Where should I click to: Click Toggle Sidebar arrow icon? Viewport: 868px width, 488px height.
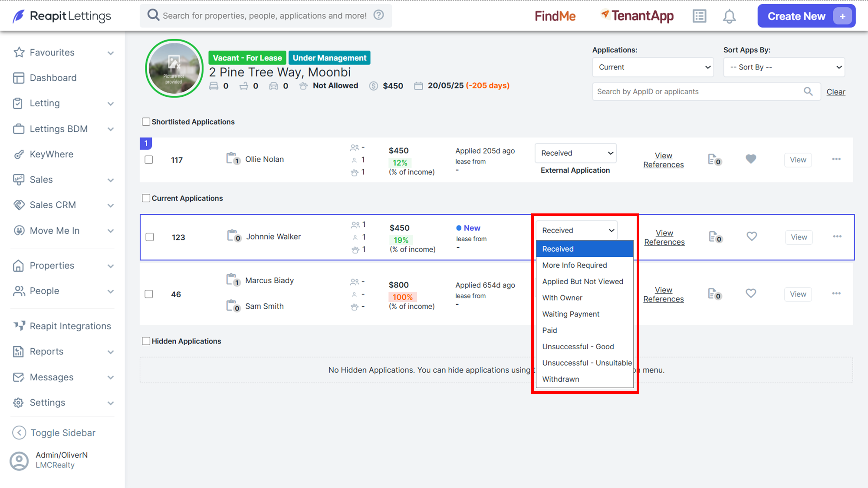19,432
